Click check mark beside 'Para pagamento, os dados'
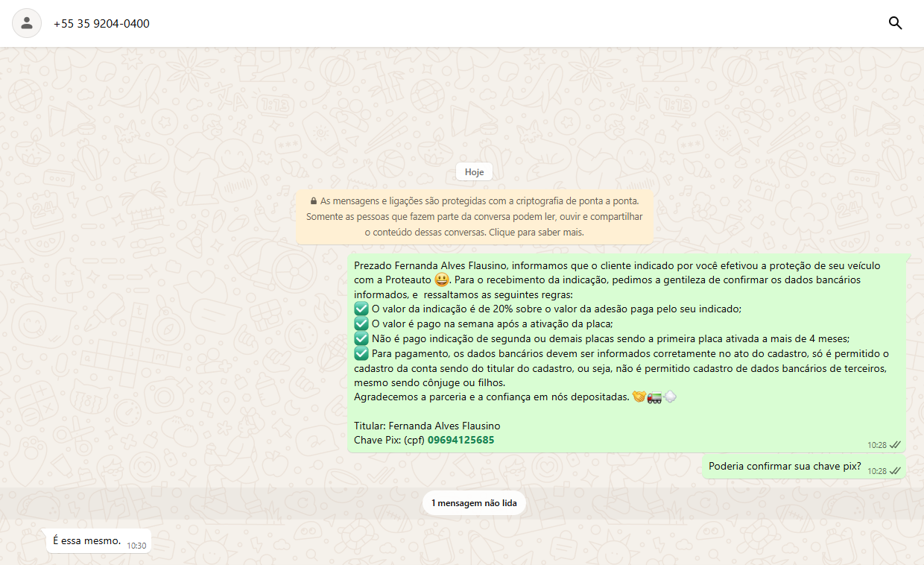Screen dimensions: 924x565 [361, 353]
